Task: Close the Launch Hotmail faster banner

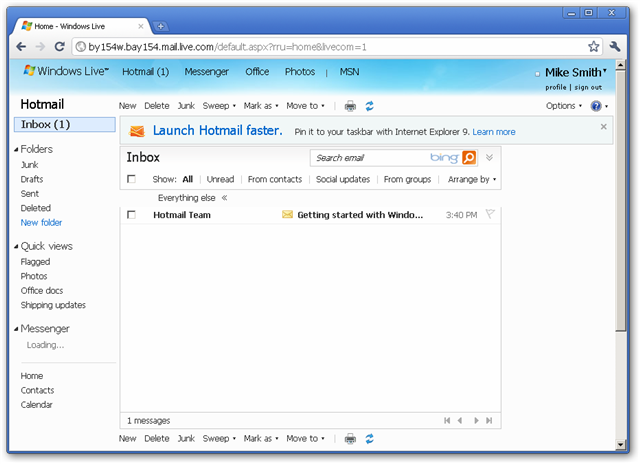Action: [x=603, y=127]
